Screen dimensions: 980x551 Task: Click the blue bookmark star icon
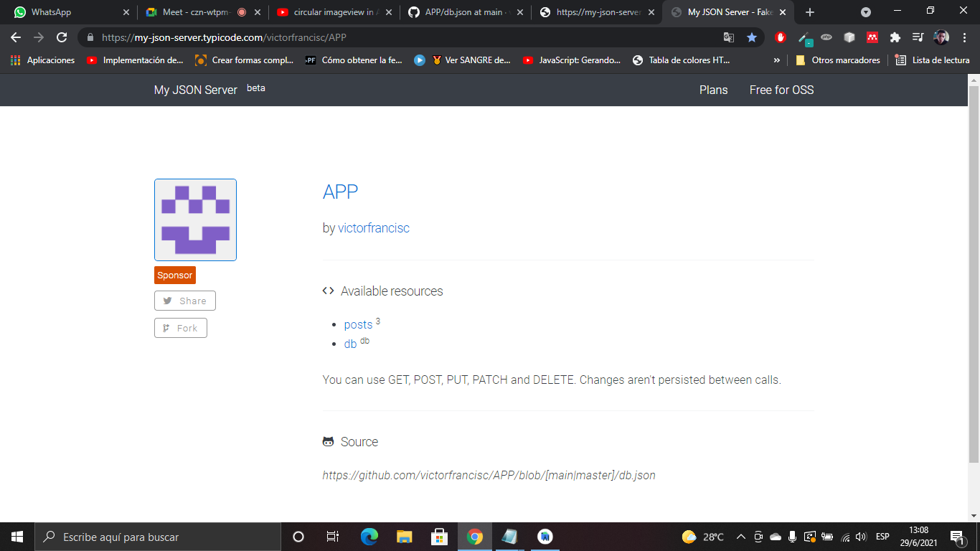[x=752, y=37]
